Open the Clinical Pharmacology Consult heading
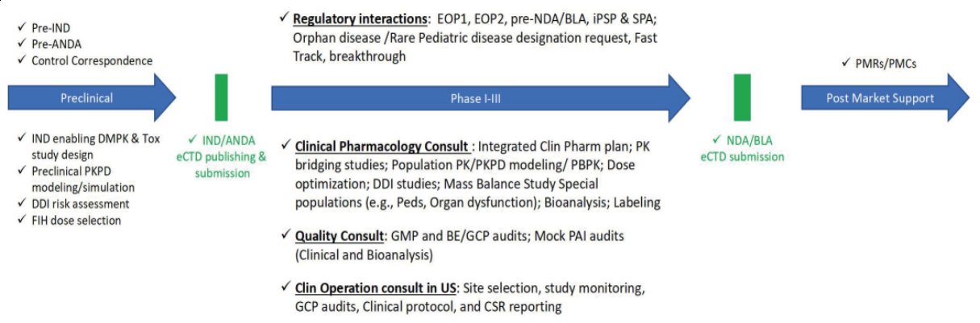 (382, 148)
